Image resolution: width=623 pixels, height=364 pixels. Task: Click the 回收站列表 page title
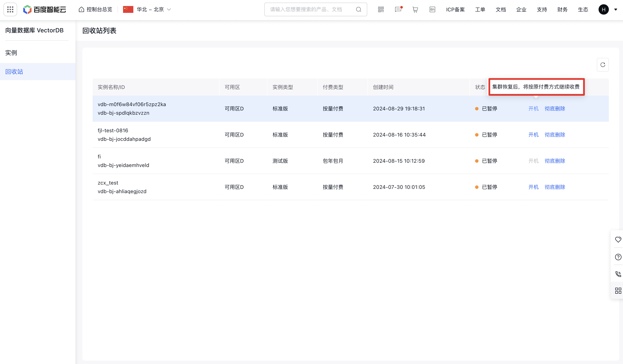pyautogui.click(x=99, y=31)
